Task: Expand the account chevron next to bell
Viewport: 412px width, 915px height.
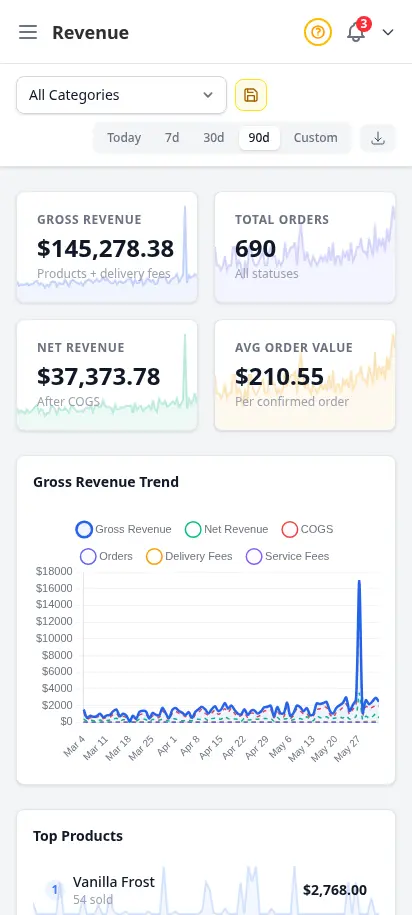Action: pos(388,32)
